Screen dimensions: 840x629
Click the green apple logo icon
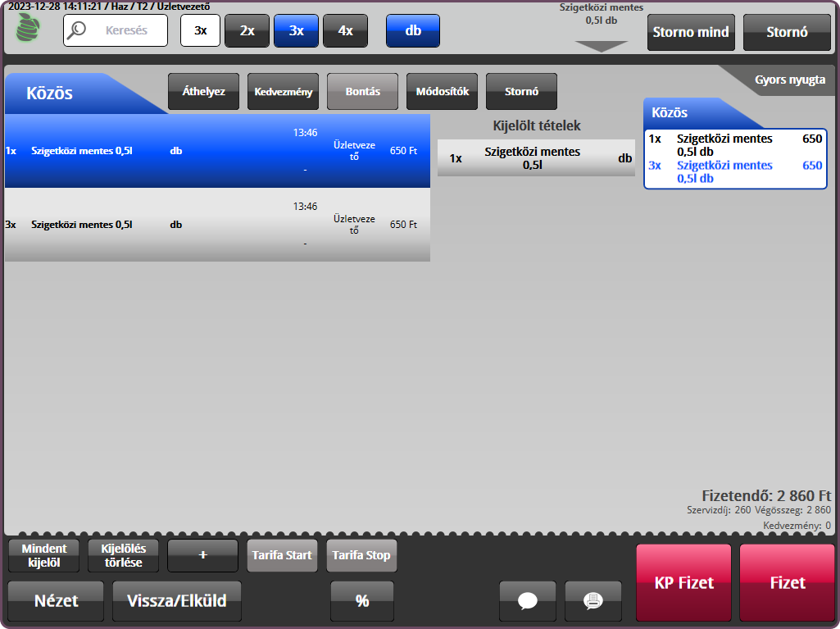click(x=28, y=29)
